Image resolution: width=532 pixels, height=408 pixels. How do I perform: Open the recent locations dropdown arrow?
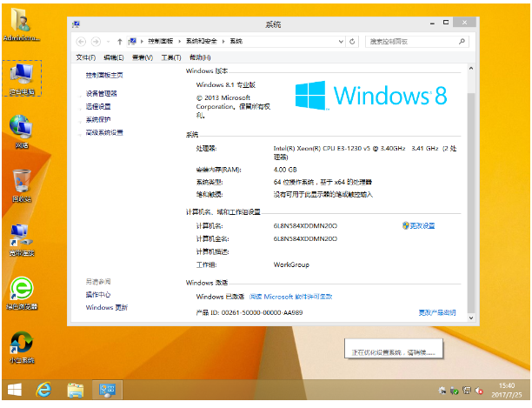pyautogui.click(x=109, y=42)
